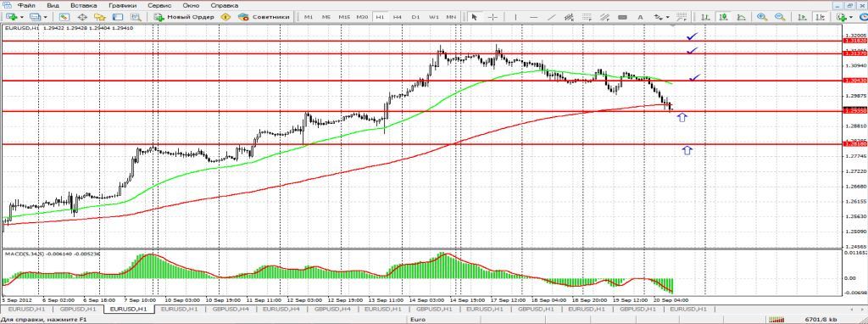The width and height of the screenshot is (868, 324).
Task: Open the Сервис menu
Action: pos(159,4)
